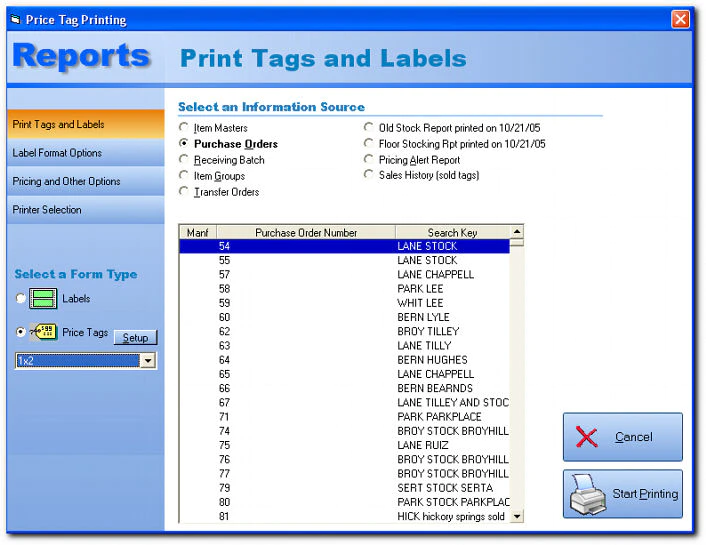706x545 pixels.
Task: Click the green Labels form icon
Action: coord(43,298)
